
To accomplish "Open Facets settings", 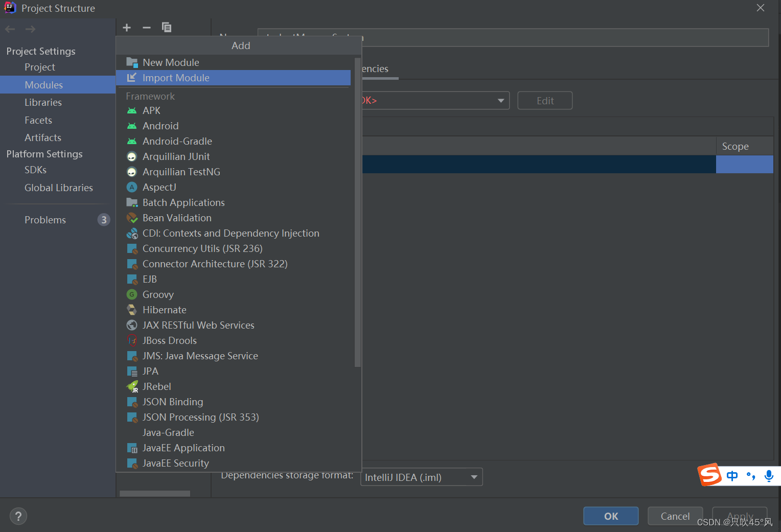I will pos(58,120).
